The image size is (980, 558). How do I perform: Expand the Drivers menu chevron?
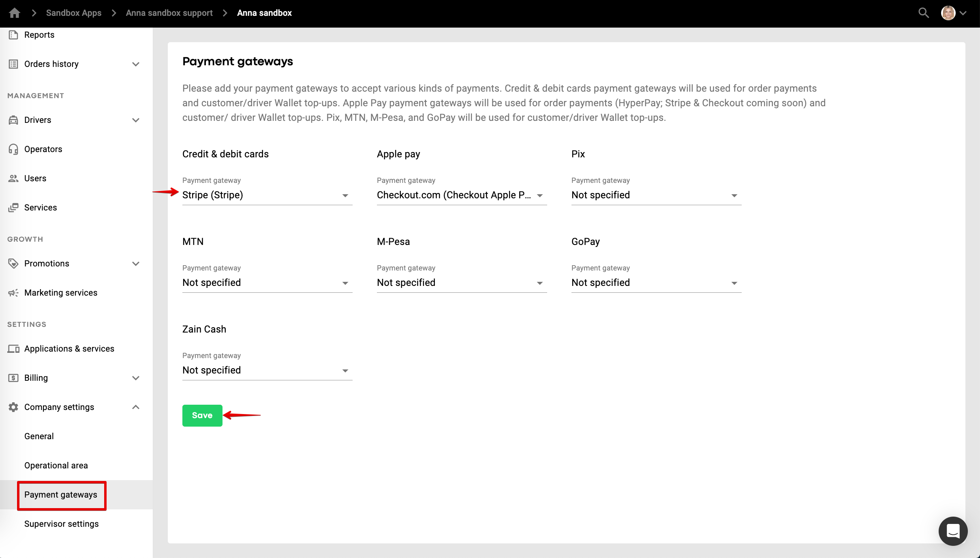click(136, 120)
